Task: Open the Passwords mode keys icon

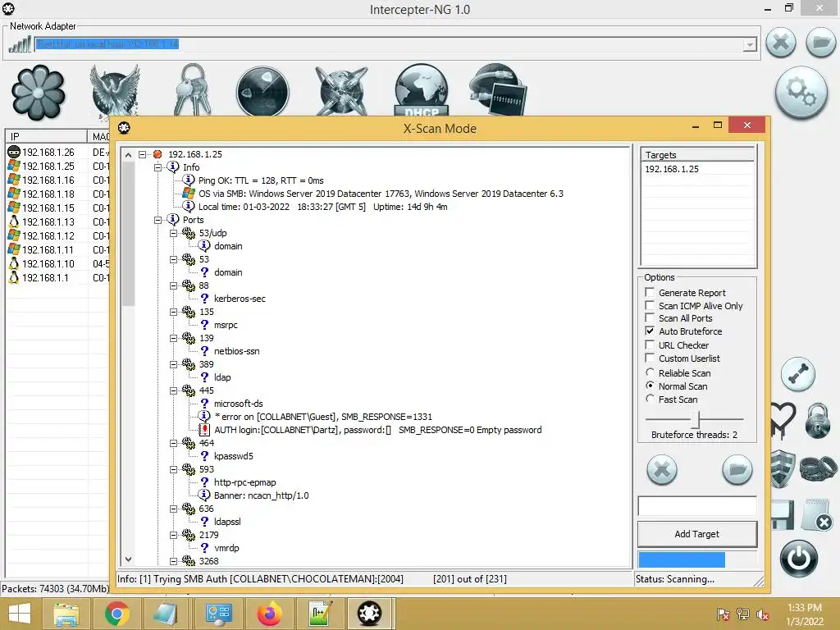Action: [193, 89]
